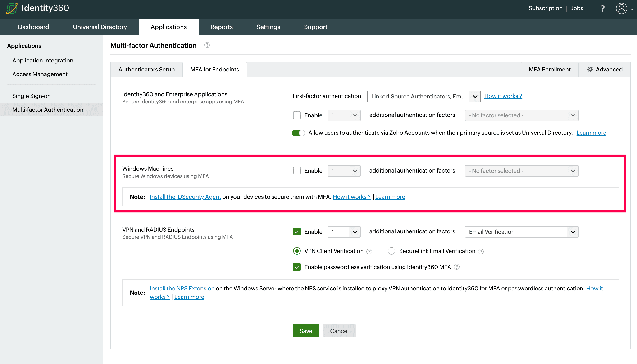Enable MFA checkbox for Windows Machines
Viewport: 637px width, 364px height.
click(x=297, y=171)
